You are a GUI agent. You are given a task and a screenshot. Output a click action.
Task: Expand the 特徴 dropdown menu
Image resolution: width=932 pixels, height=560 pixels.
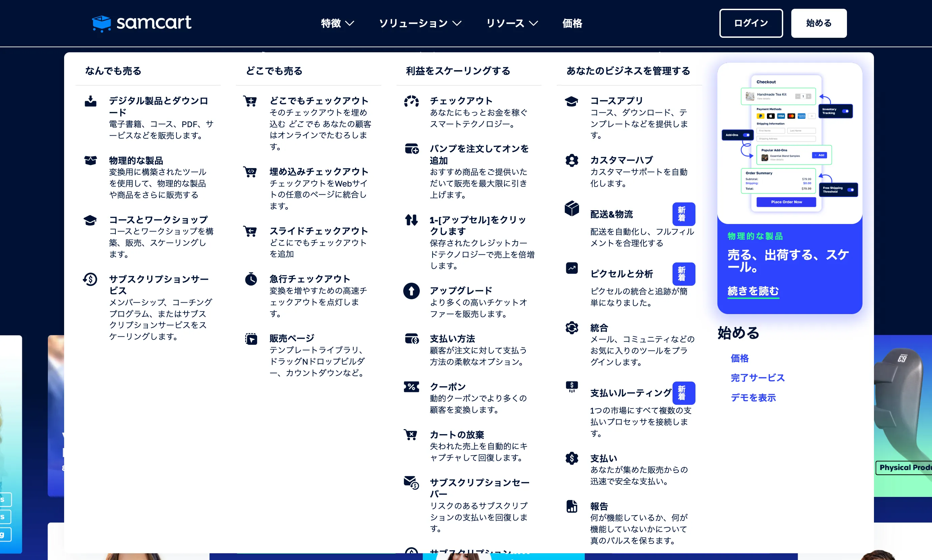337,23
